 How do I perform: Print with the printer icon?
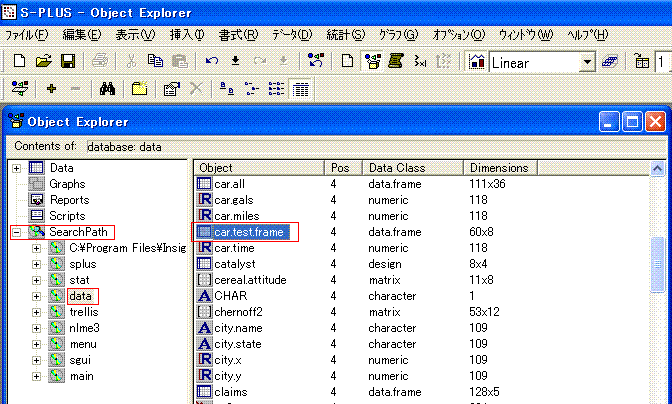100,61
